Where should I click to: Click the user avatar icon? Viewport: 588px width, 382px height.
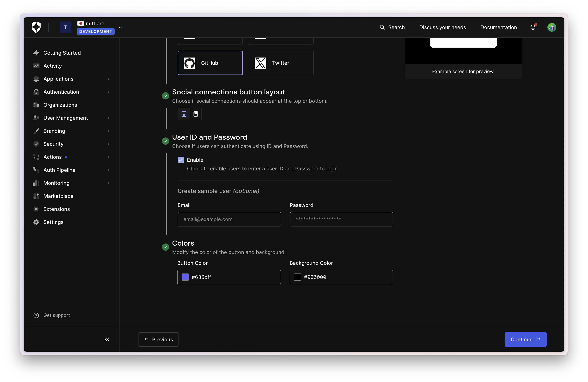pos(551,27)
